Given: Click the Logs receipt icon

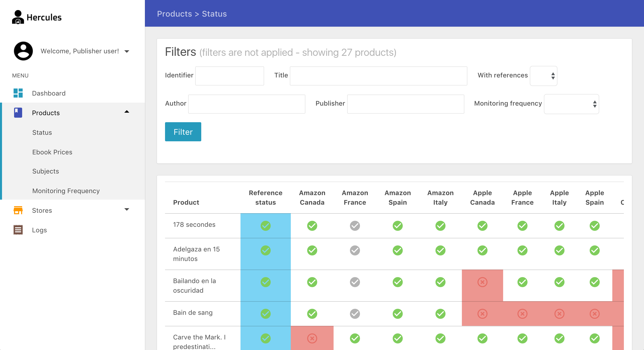Looking at the screenshot, I should tap(18, 230).
